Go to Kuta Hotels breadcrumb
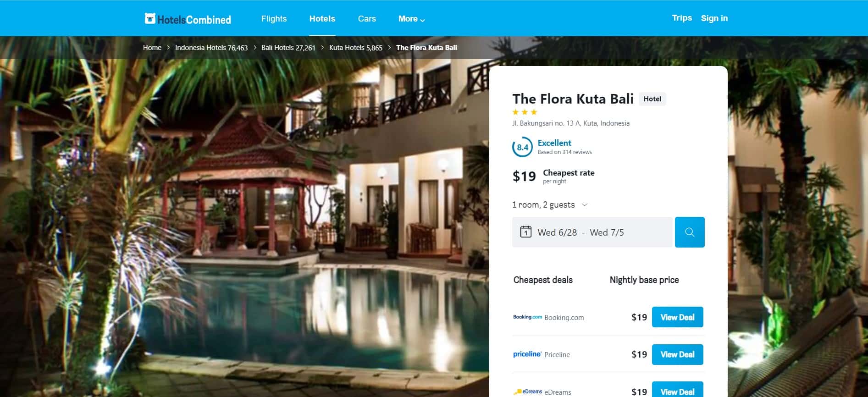868x397 pixels. click(355, 48)
